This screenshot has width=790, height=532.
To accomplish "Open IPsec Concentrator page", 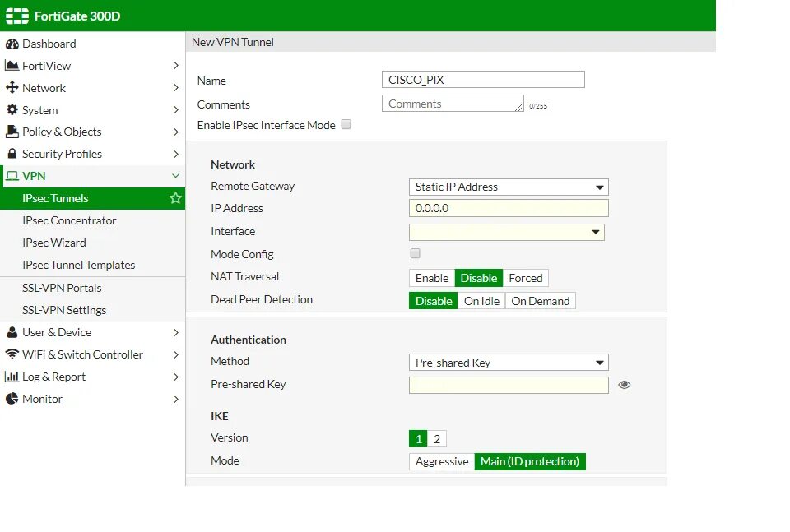I will [93, 220].
